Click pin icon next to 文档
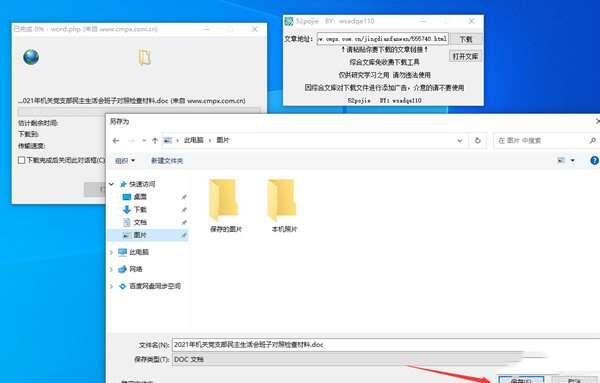 click(x=184, y=222)
